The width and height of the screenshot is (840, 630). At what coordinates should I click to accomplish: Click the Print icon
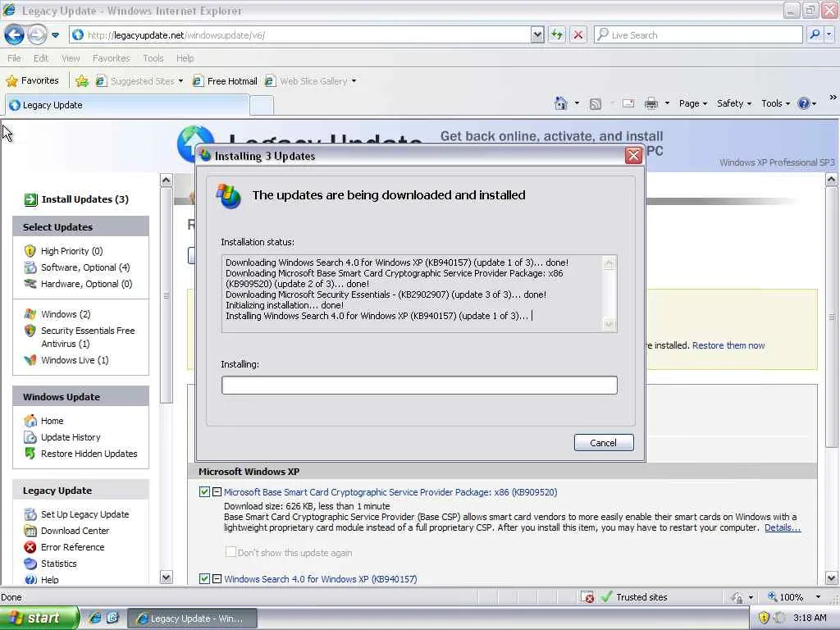click(651, 103)
